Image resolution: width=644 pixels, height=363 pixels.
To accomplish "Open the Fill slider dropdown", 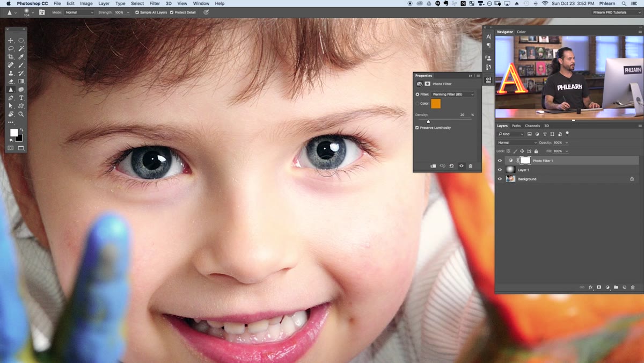I will point(567,151).
